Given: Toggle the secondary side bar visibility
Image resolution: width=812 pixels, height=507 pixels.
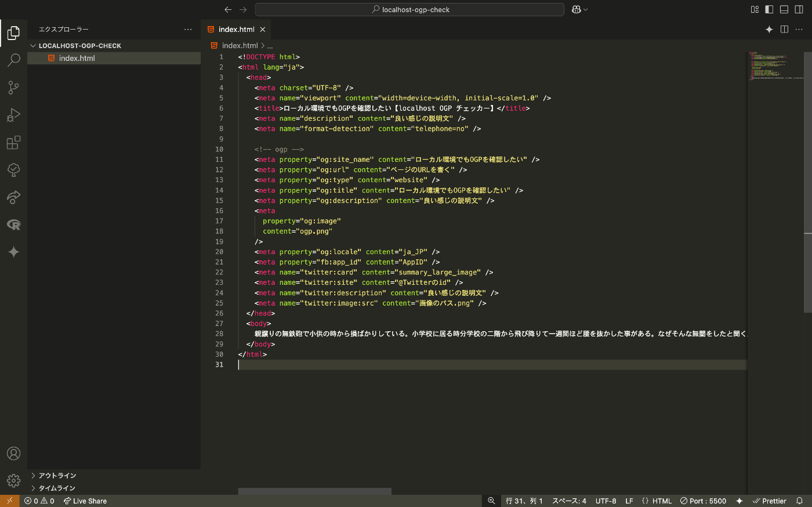Looking at the screenshot, I should (x=799, y=9).
